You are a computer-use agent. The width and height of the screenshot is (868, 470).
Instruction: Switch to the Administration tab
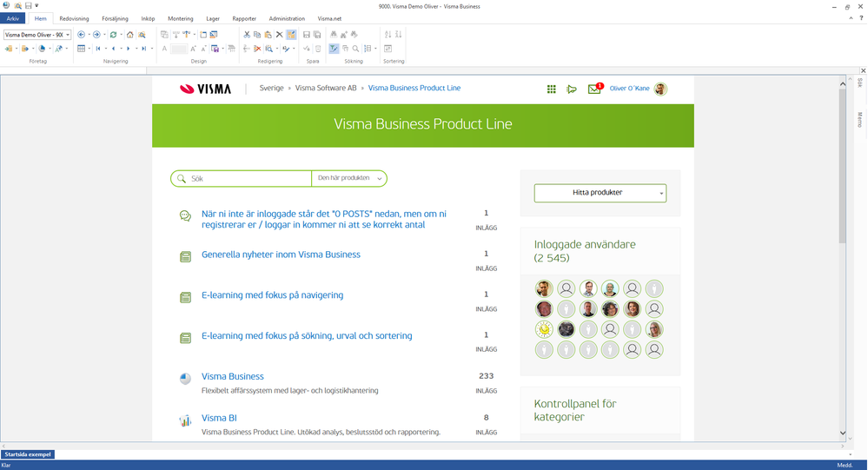[x=287, y=18]
